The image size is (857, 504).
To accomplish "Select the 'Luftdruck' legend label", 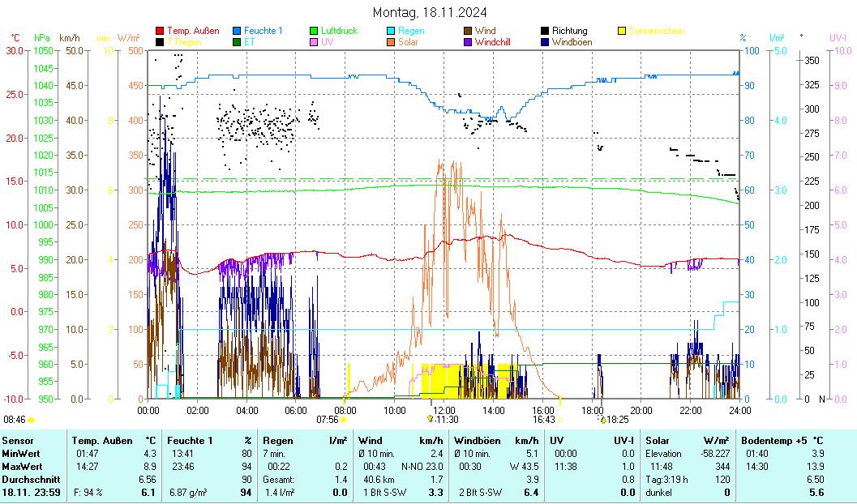I will pos(340,31).
